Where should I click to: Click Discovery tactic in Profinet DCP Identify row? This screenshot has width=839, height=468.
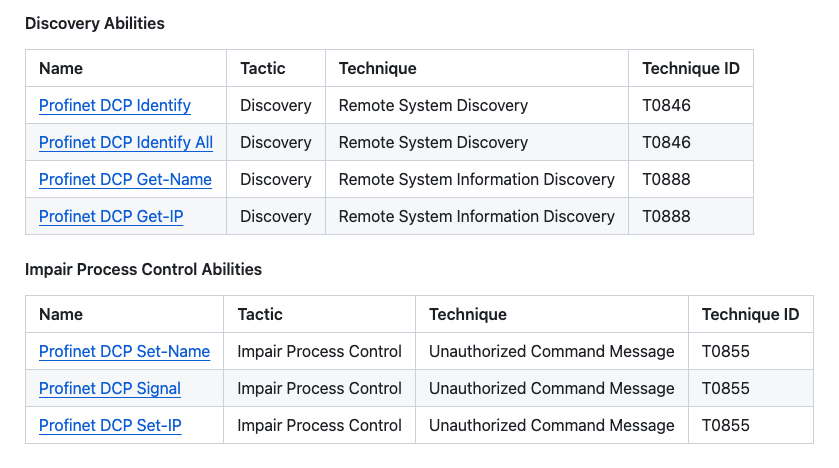click(x=276, y=105)
